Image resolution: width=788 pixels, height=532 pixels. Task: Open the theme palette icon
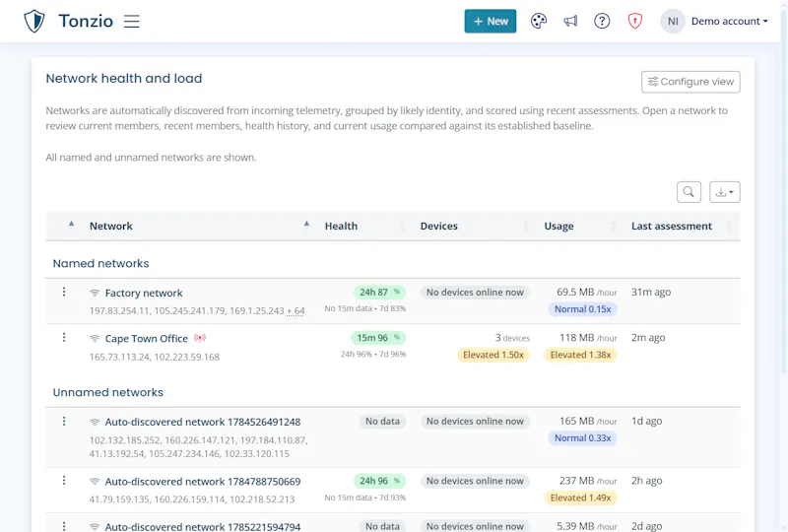tap(538, 21)
